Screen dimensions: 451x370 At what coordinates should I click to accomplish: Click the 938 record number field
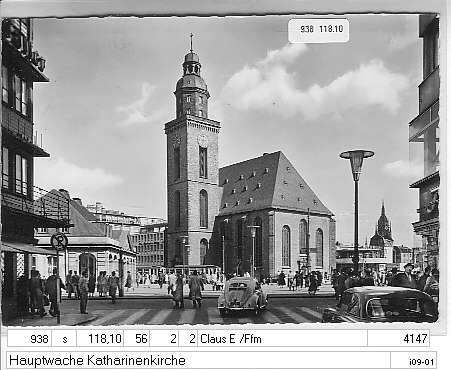[30, 339]
